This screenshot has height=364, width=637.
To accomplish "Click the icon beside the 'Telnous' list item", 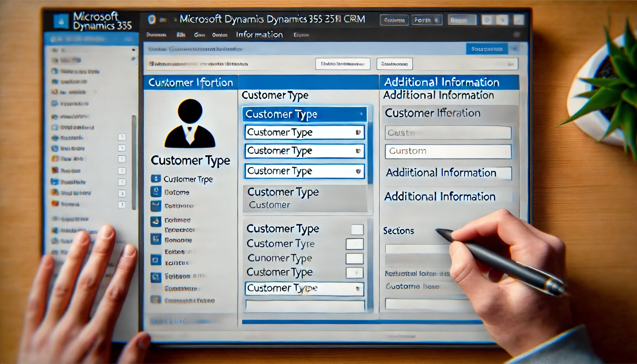I will point(156,277).
